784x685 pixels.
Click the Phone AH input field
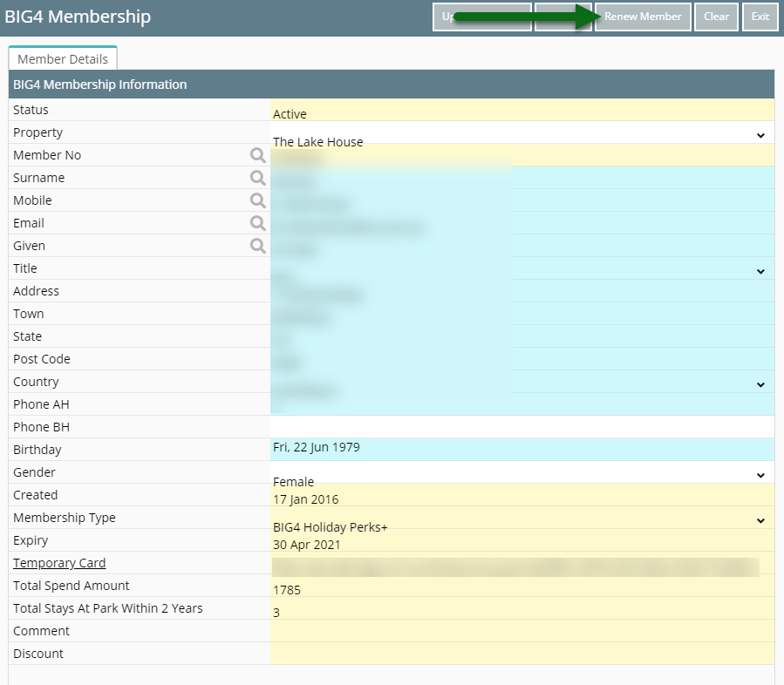[522, 404]
